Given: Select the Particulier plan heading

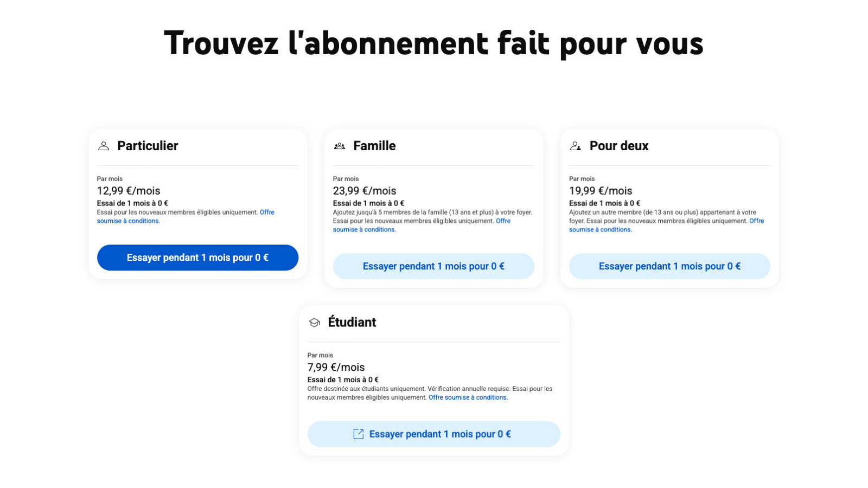Looking at the screenshot, I should coord(148,146).
